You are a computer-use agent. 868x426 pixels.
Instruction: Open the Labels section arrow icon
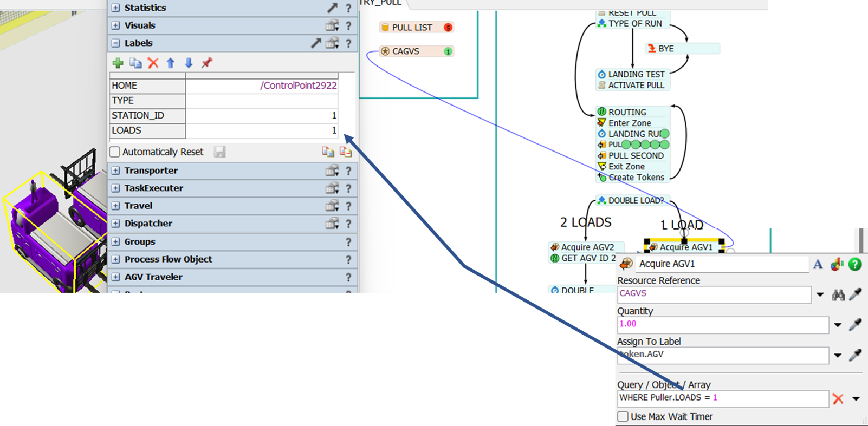316,43
